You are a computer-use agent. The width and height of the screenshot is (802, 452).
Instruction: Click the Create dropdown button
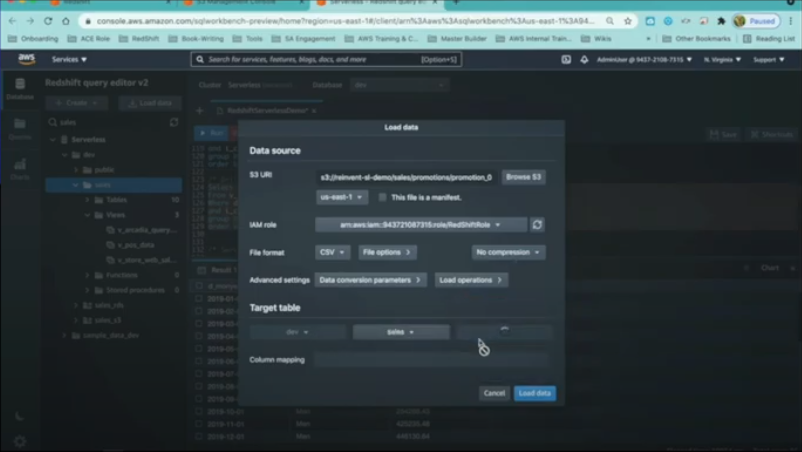point(76,103)
